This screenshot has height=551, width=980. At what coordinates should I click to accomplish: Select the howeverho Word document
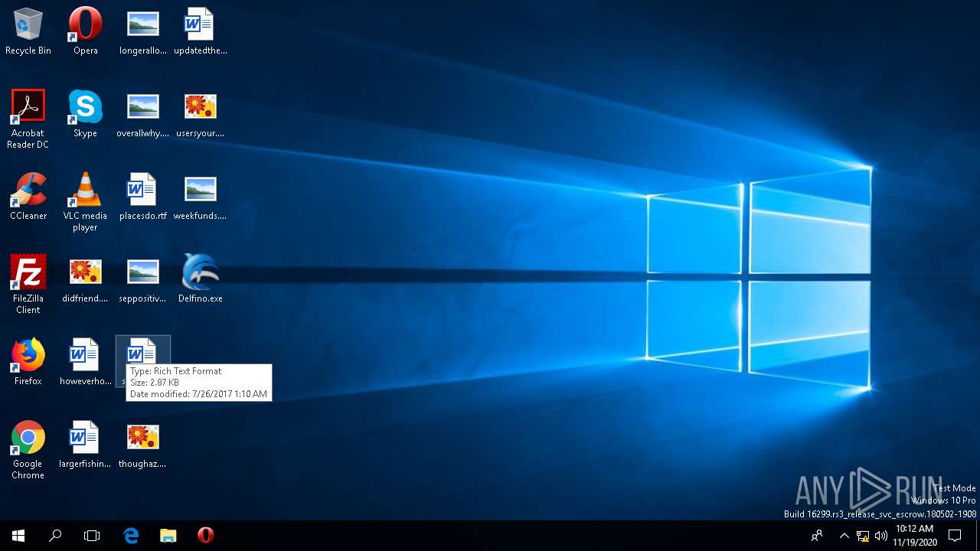pos(85,362)
